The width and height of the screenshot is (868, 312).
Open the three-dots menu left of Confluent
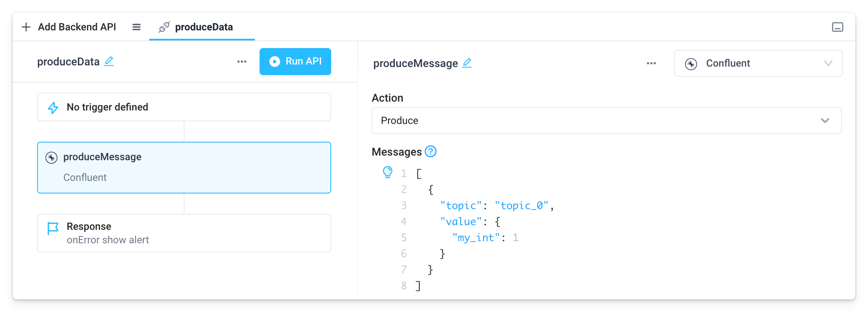[x=651, y=63]
